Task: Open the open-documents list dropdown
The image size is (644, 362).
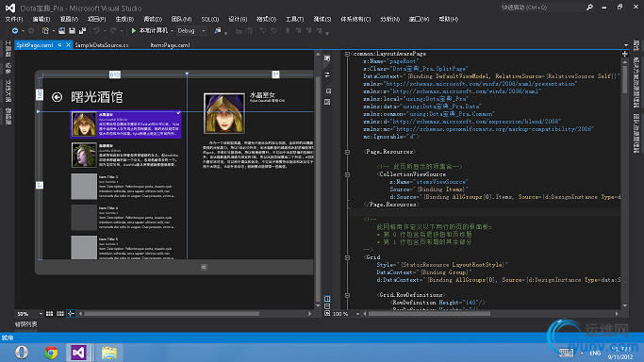Action: pyautogui.click(x=626, y=45)
